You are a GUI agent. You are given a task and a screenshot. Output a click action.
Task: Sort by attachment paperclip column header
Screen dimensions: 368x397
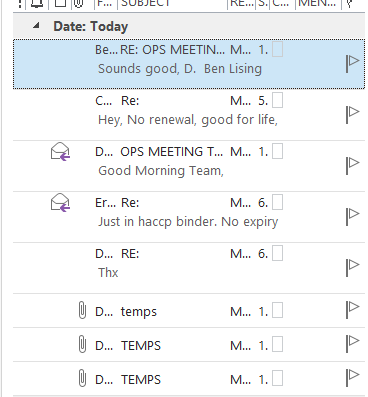(x=78, y=3)
